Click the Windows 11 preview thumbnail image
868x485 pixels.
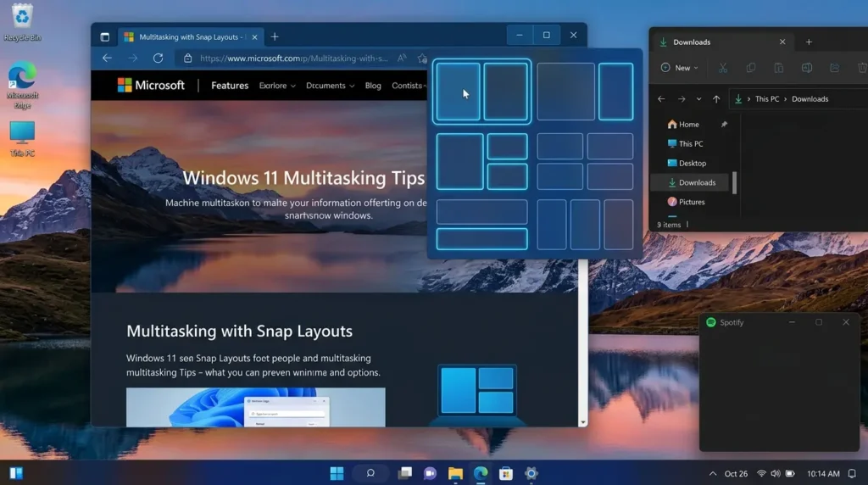point(256,407)
